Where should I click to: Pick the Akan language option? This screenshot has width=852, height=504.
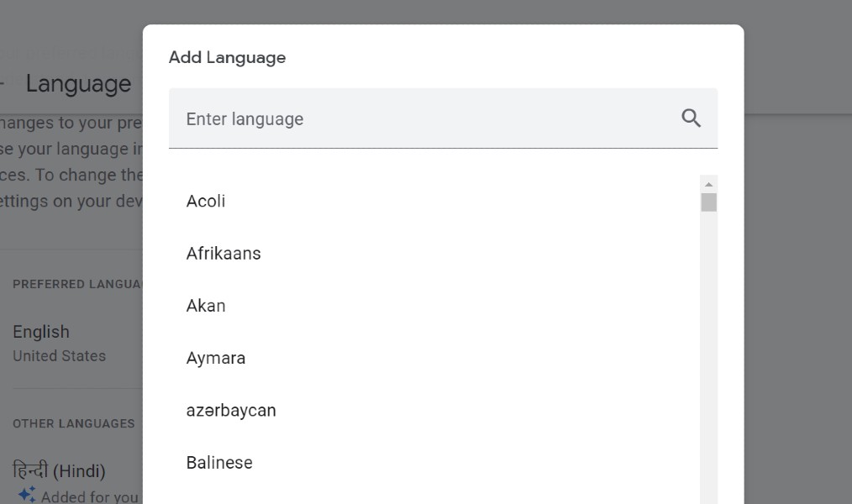point(206,306)
